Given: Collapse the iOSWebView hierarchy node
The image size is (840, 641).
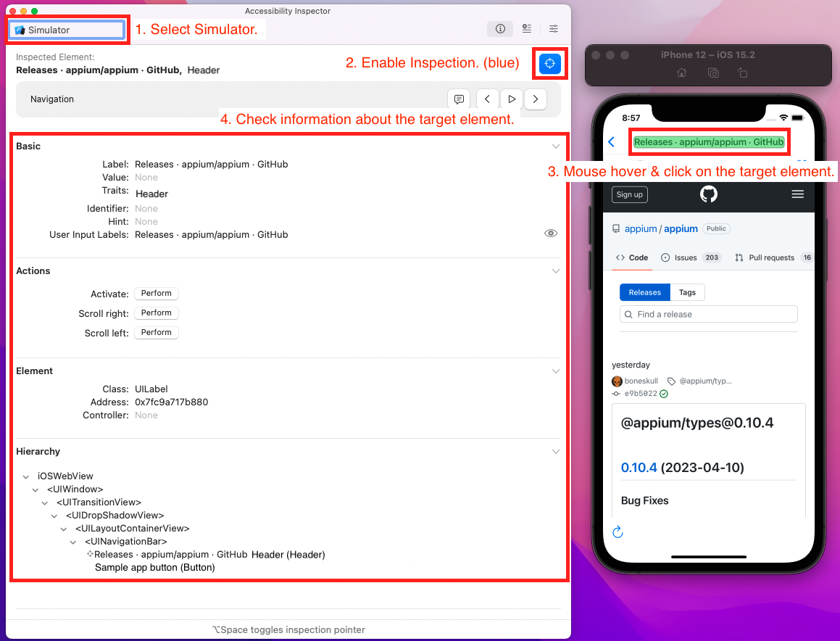Looking at the screenshot, I should point(25,476).
